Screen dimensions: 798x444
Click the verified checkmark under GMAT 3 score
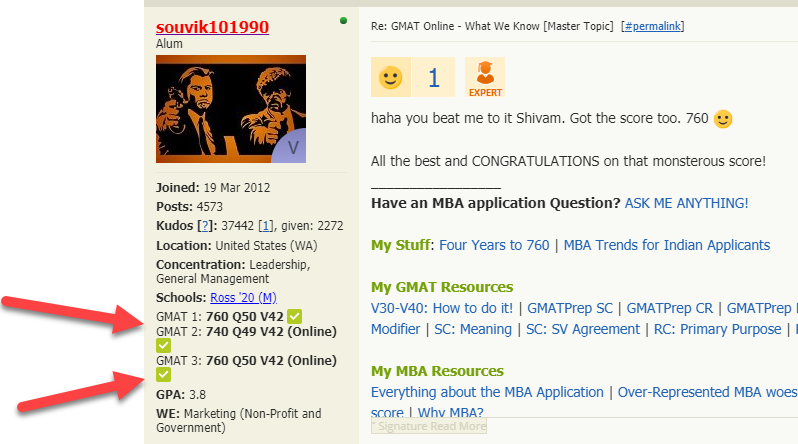(x=164, y=375)
